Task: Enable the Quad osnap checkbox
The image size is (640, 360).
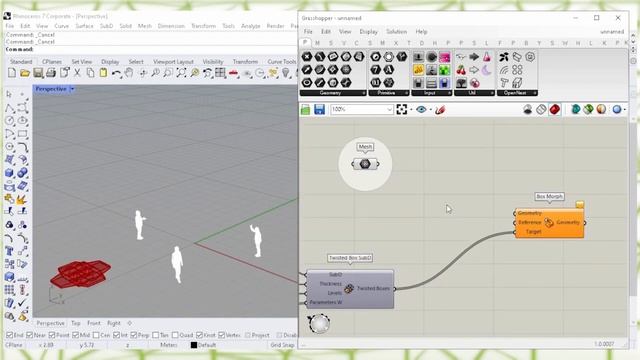Action: [175, 335]
